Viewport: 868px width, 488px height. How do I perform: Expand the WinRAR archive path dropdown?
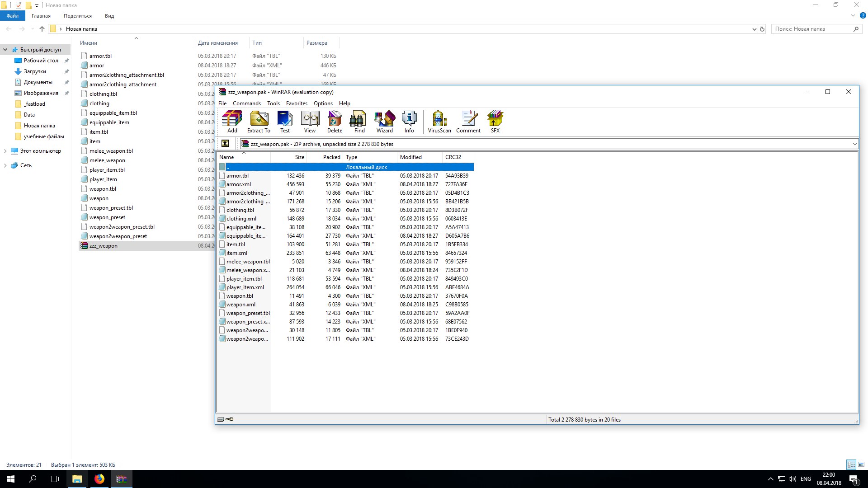coord(854,144)
